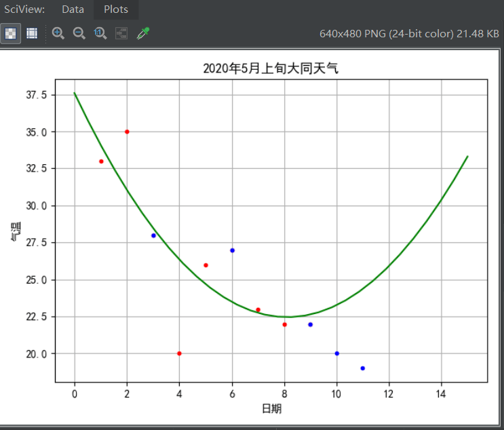Click the red data point at 35.0
504x430 pixels.
[x=127, y=132]
